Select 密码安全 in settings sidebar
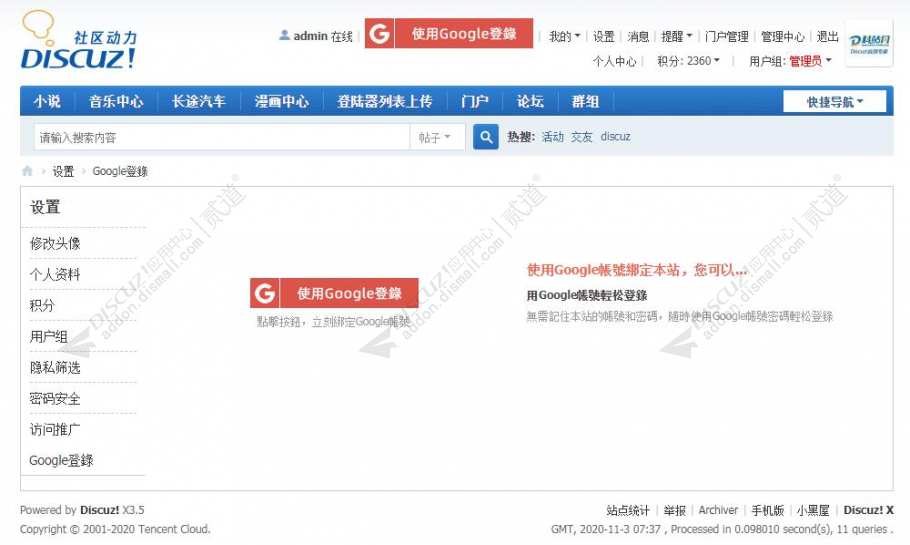 [x=55, y=399]
